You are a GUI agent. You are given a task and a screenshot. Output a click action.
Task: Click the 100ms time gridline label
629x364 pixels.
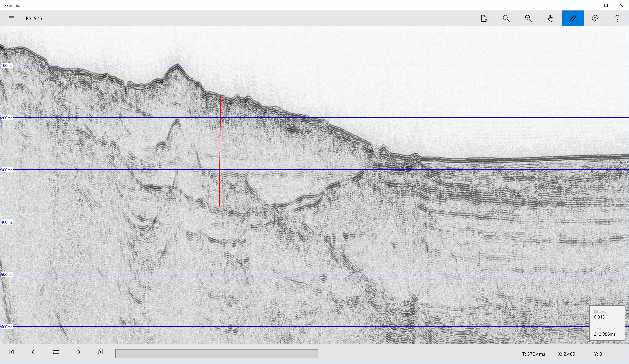7,65
